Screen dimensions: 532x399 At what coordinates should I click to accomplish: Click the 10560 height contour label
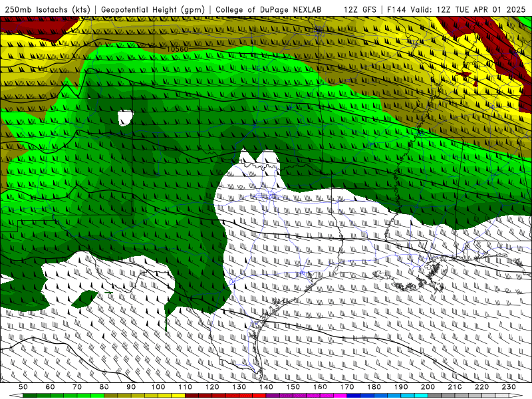click(x=177, y=49)
